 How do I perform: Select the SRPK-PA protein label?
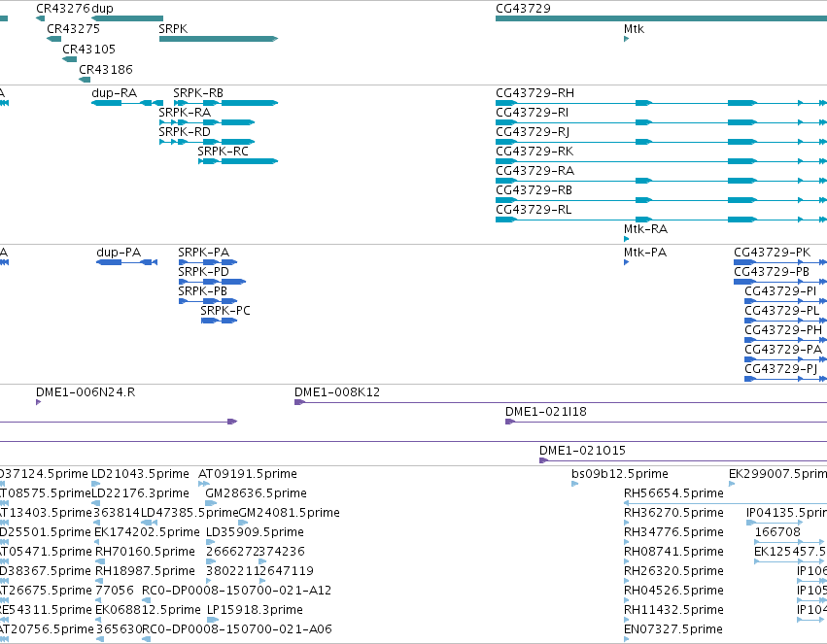click(203, 253)
